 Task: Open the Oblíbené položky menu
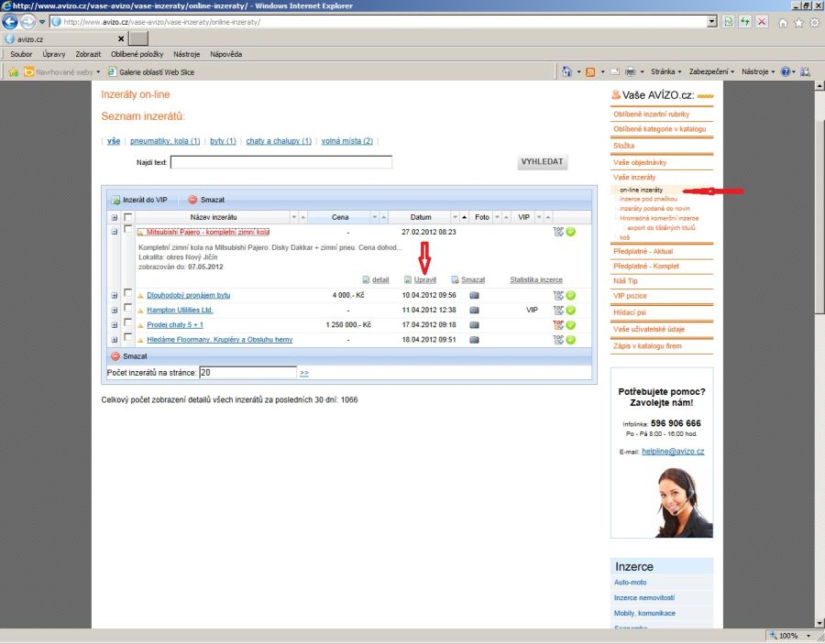point(137,54)
